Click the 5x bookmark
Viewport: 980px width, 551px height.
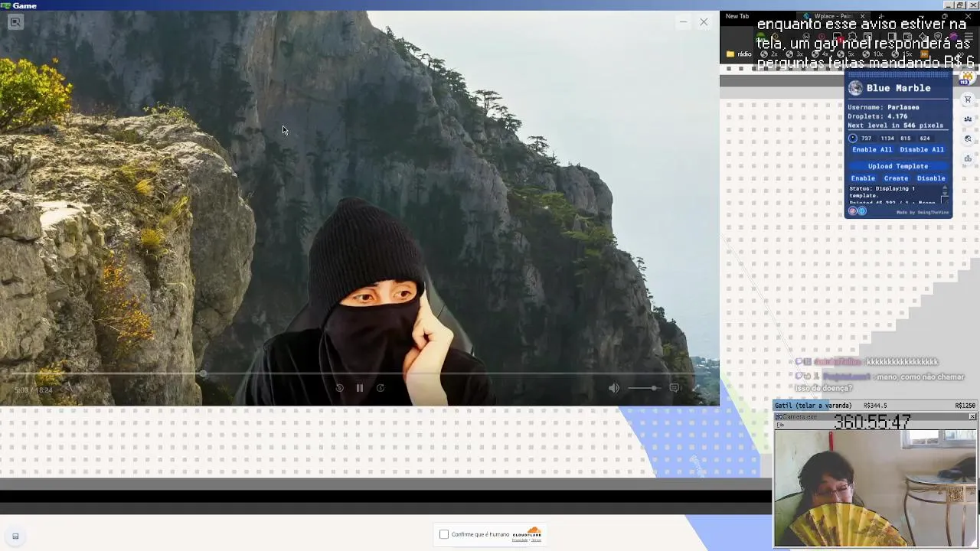click(x=845, y=54)
